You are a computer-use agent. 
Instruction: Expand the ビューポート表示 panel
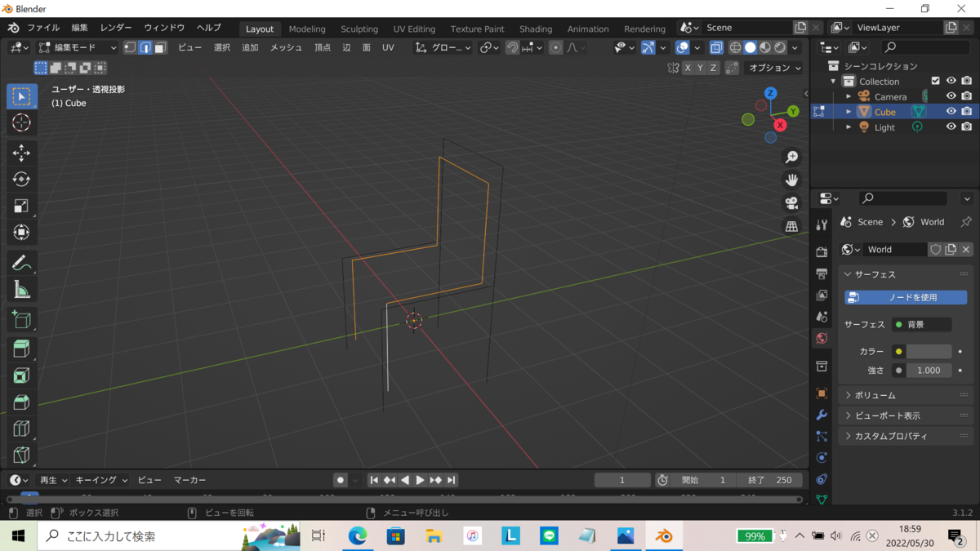(906, 415)
